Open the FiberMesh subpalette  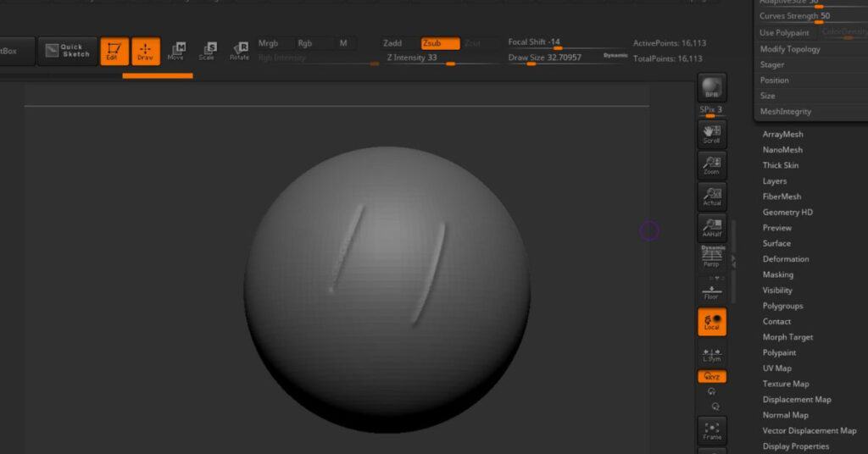pyautogui.click(x=782, y=197)
